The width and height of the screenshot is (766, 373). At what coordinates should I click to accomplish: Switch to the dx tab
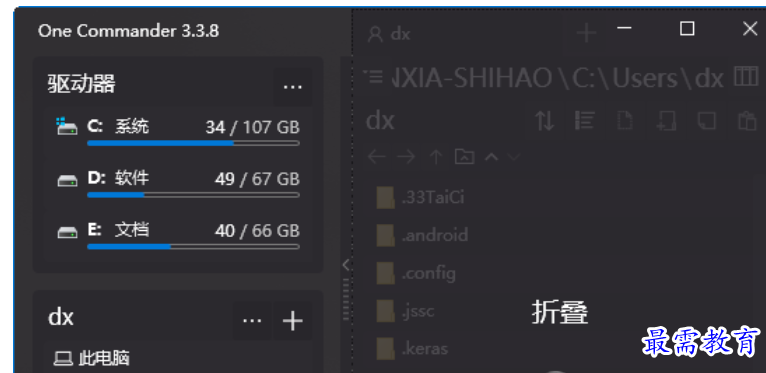(389, 34)
